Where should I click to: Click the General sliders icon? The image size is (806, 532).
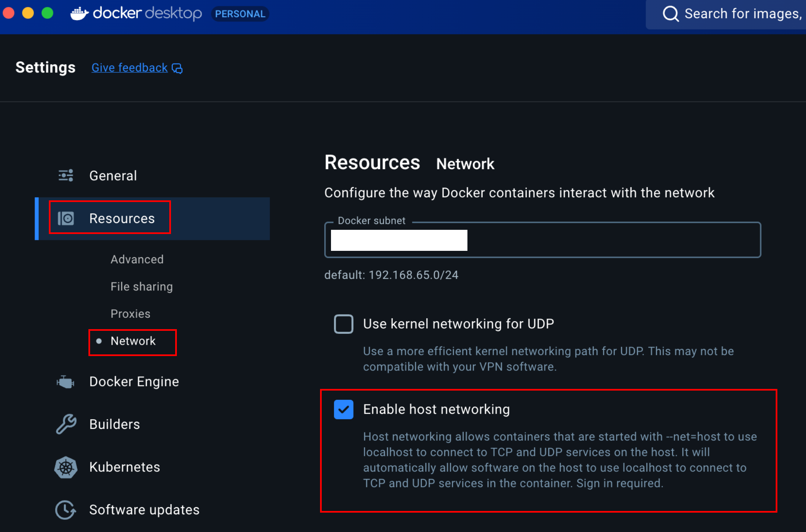coord(66,175)
